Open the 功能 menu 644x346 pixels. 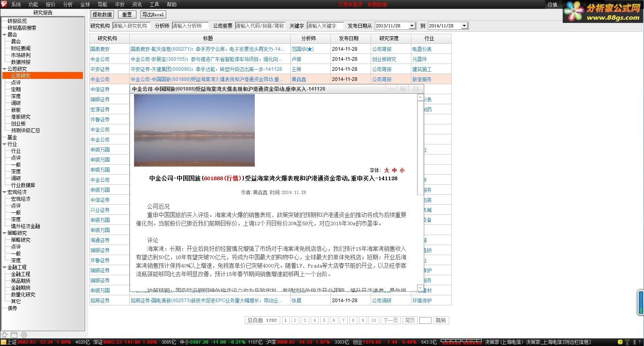point(33,4)
